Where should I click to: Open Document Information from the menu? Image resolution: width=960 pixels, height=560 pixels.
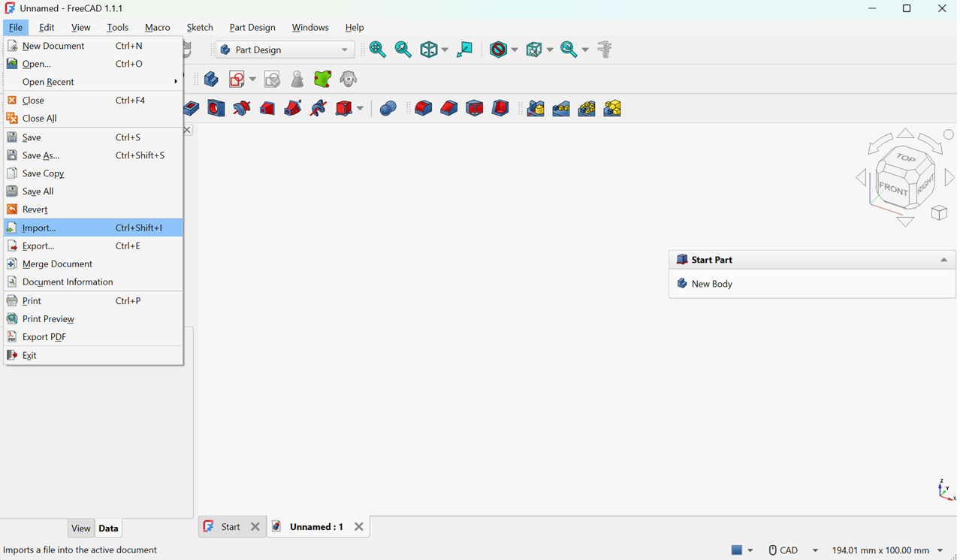point(93,282)
